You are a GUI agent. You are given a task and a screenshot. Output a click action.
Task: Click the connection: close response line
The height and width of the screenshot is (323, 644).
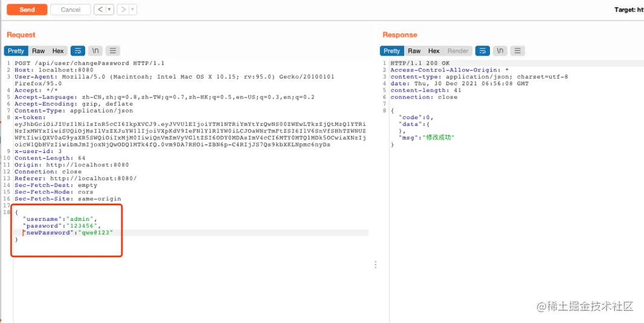(424, 97)
